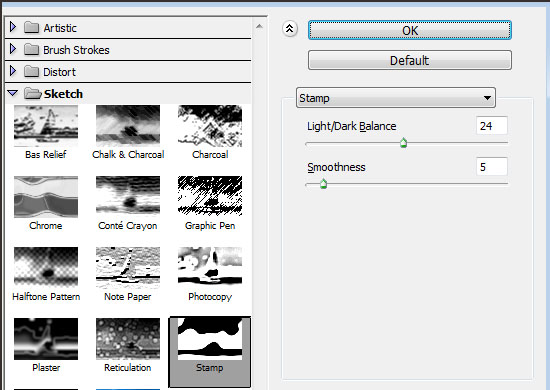Select the Chrome filter thumbnail
Image resolution: width=550 pixels, height=390 pixels.
pos(46,197)
